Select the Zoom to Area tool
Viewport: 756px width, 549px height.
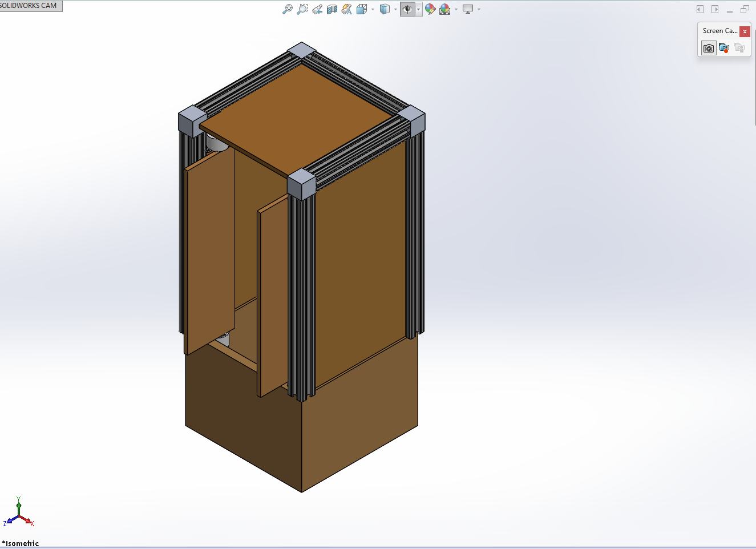(302, 9)
